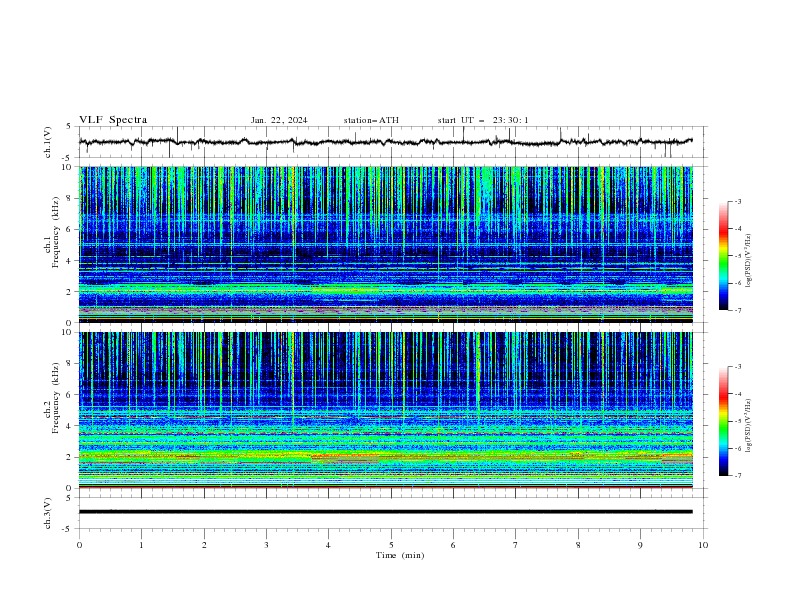Image resolution: width=792 pixels, height=612 pixels.
Task: Click the "4" tick label on the time axis
Action: point(328,545)
